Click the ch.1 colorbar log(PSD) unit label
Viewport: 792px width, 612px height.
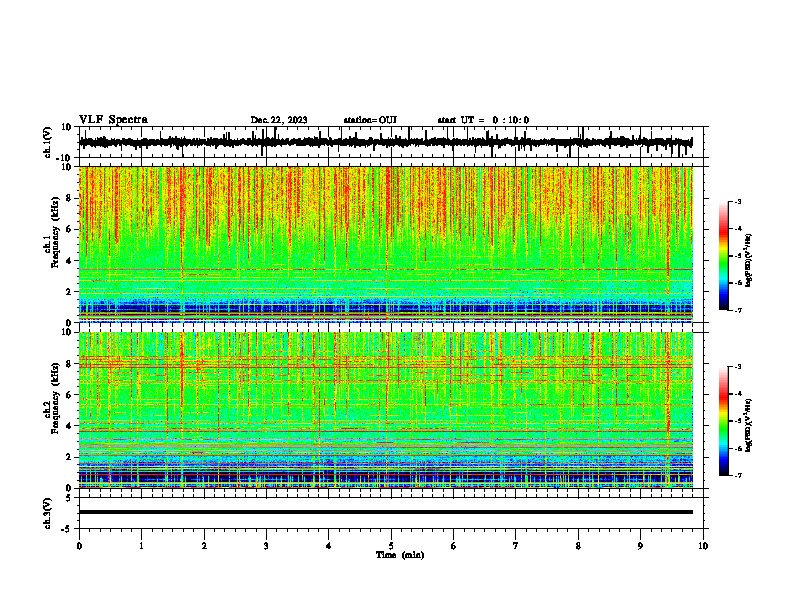[748, 260]
